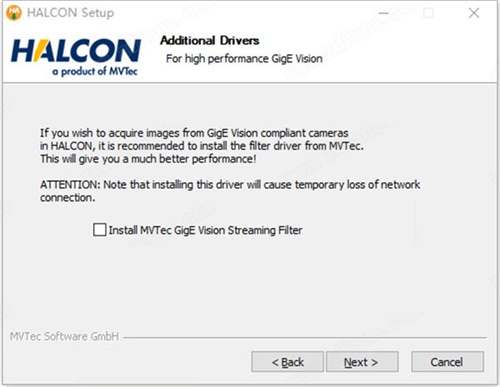Click the 'HALCON Setup' window title text

click(70, 13)
